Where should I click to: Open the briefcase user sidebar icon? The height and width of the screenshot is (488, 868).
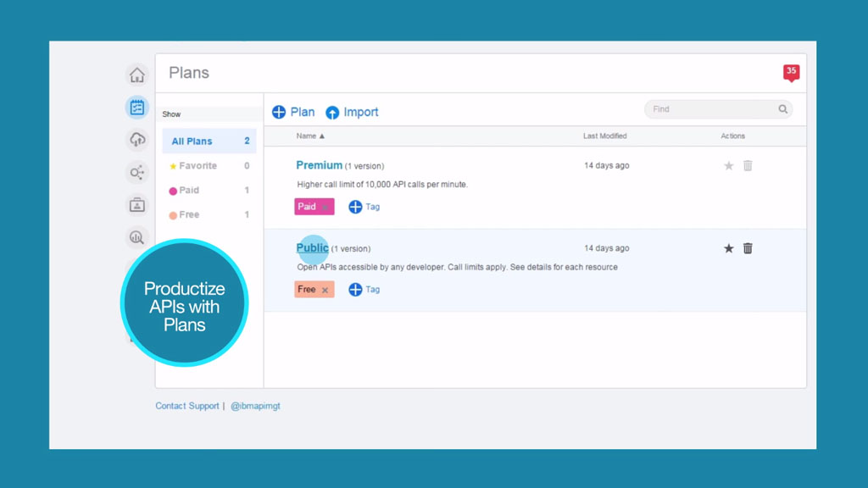137,205
